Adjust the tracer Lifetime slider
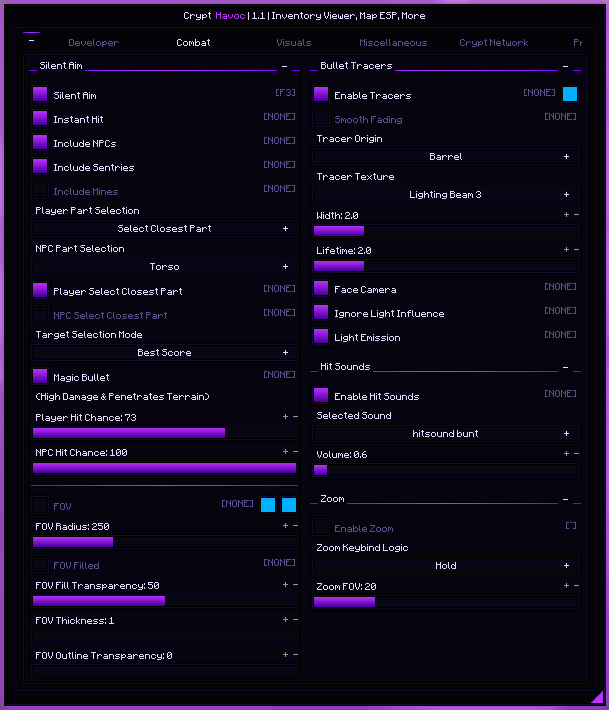Image resolution: width=609 pixels, height=710 pixels. (446, 266)
